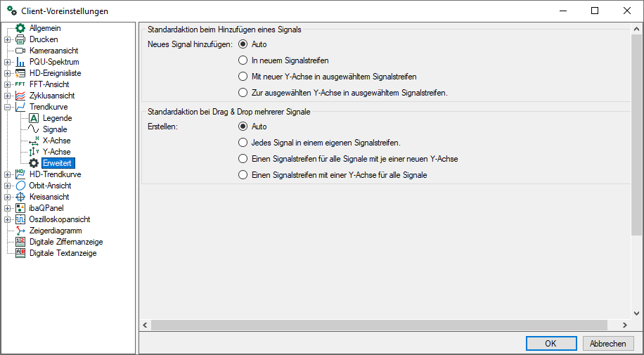Viewport: 644px width, 355px height.
Task: Expand the HD-Trendkurve tree node
Action: pos(8,174)
